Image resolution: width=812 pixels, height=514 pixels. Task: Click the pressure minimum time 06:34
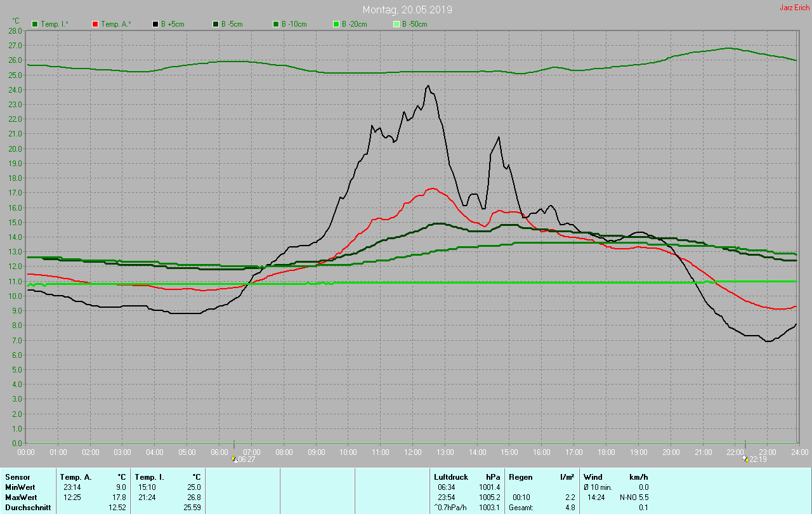[x=447, y=487]
